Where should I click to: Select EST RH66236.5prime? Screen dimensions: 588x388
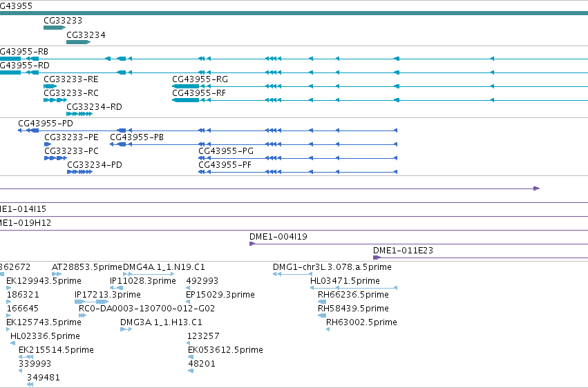tap(353, 295)
